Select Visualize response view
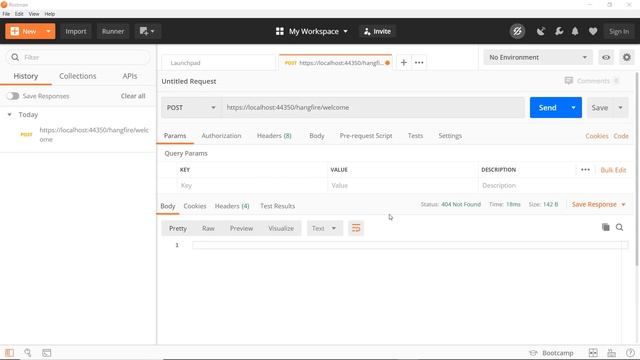 point(281,228)
